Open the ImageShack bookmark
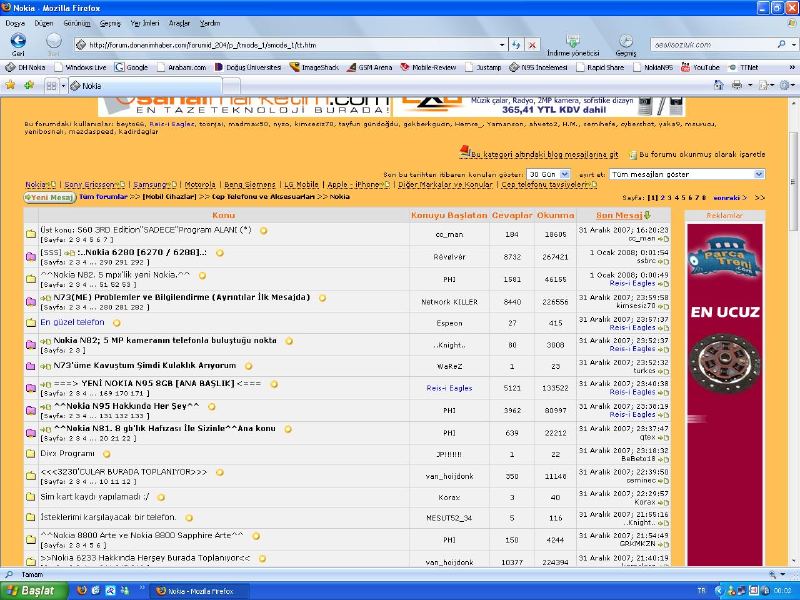800x600 pixels. pos(314,67)
